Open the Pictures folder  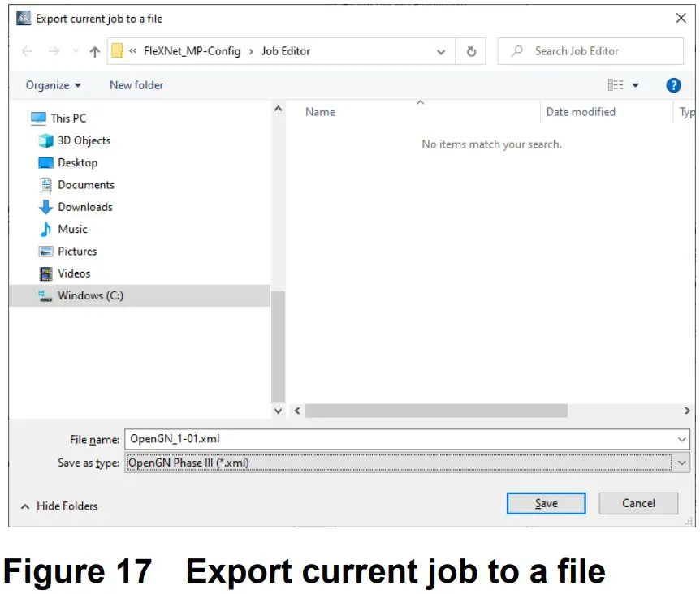pyautogui.click(x=77, y=252)
